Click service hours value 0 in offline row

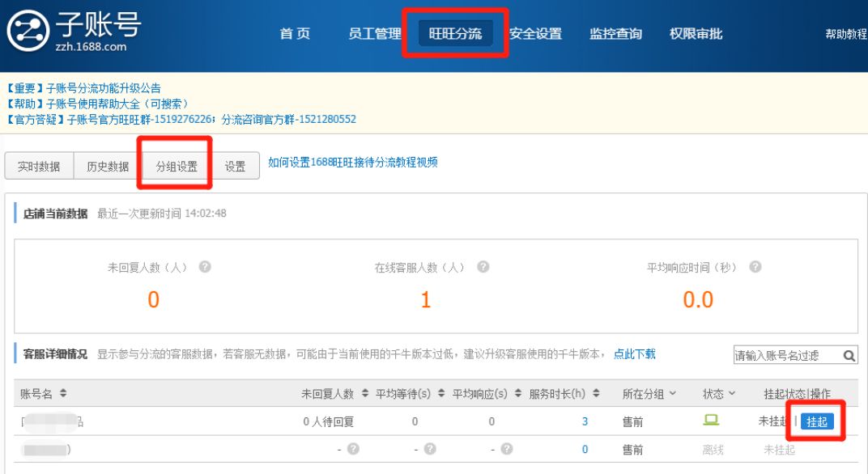tap(585, 449)
